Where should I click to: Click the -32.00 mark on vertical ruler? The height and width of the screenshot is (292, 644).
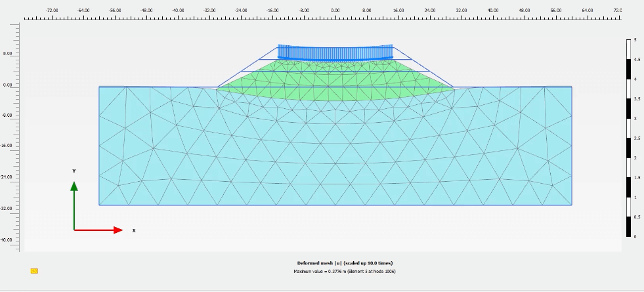tap(7, 209)
